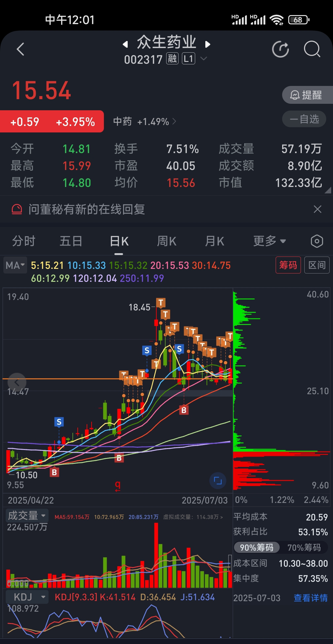Screen dimensions: 333x644
Task: Add stock to 自选 watchlist
Action: (x=304, y=119)
